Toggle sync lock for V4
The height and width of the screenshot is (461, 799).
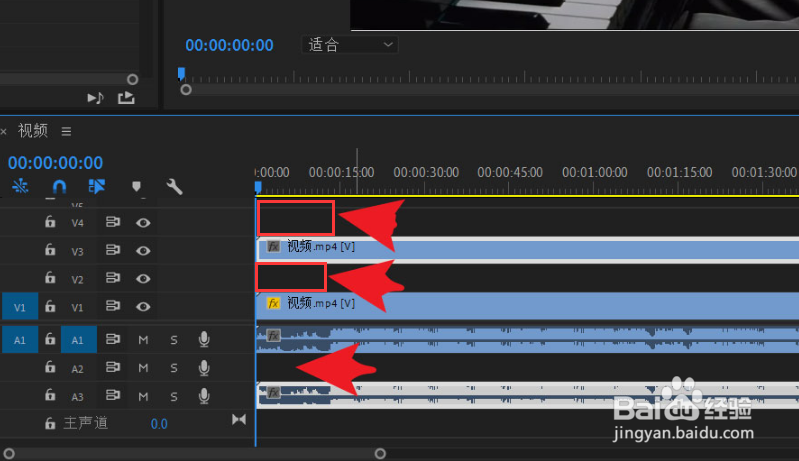click(x=113, y=222)
